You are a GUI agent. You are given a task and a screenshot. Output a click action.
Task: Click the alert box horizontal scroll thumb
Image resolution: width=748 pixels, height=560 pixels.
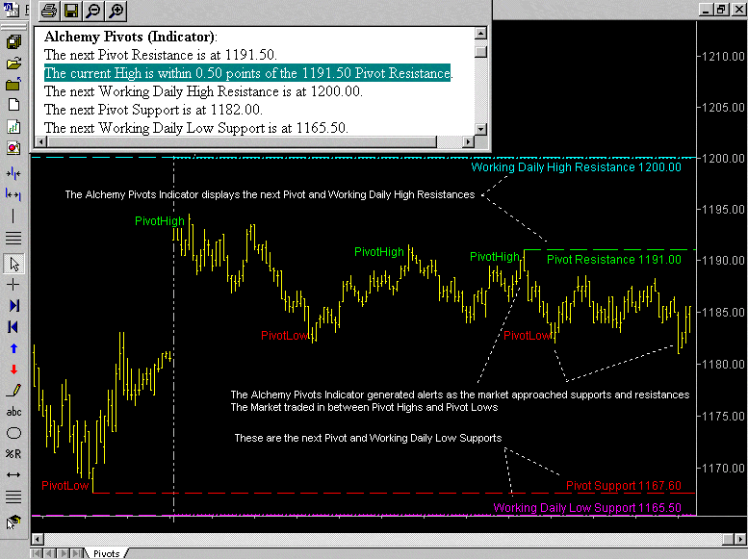242,141
